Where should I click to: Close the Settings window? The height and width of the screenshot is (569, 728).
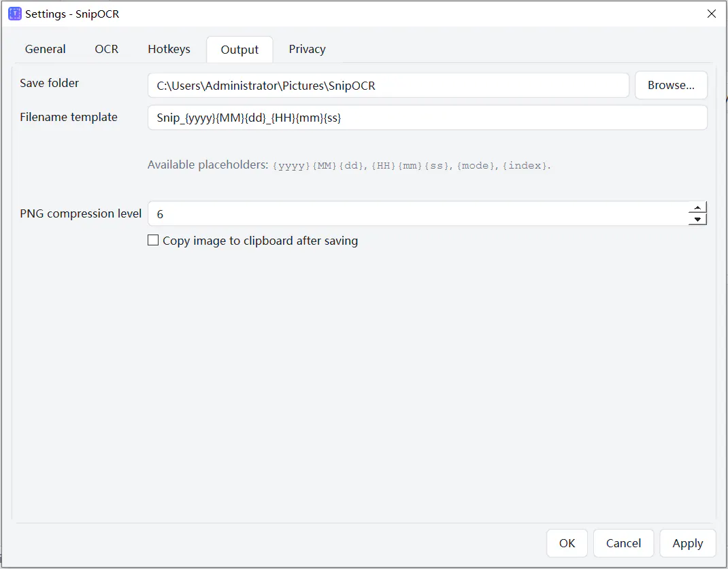point(711,14)
